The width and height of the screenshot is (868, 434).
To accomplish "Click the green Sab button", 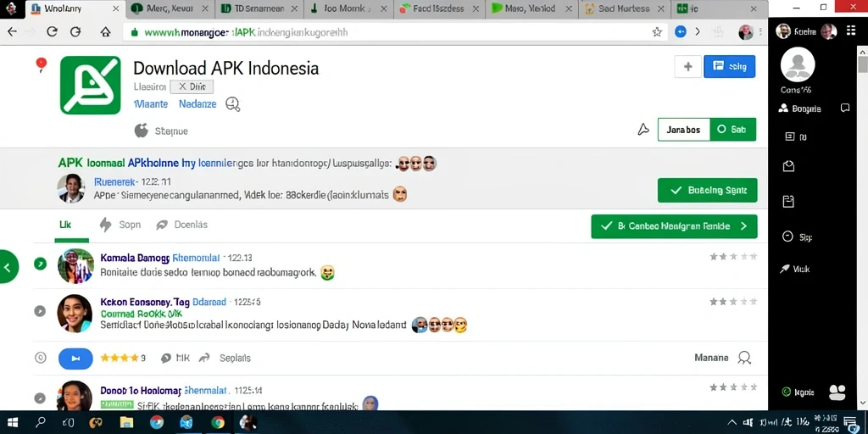I will pyautogui.click(x=733, y=130).
